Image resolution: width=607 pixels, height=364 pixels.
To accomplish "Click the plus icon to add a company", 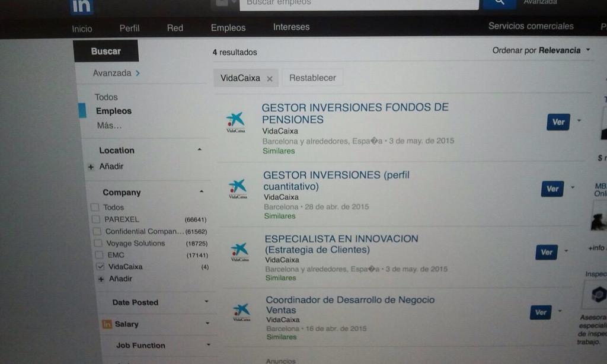I will (101, 279).
